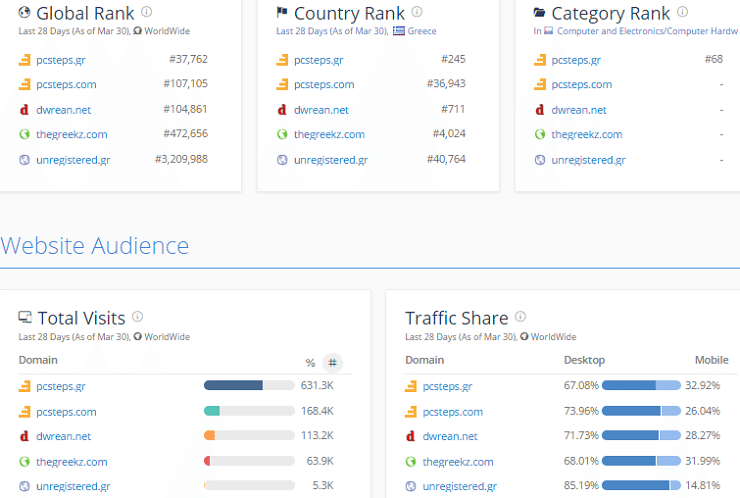The width and height of the screenshot is (740, 498).
Task: Click the Greece flag icon
Action: coord(399,31)
